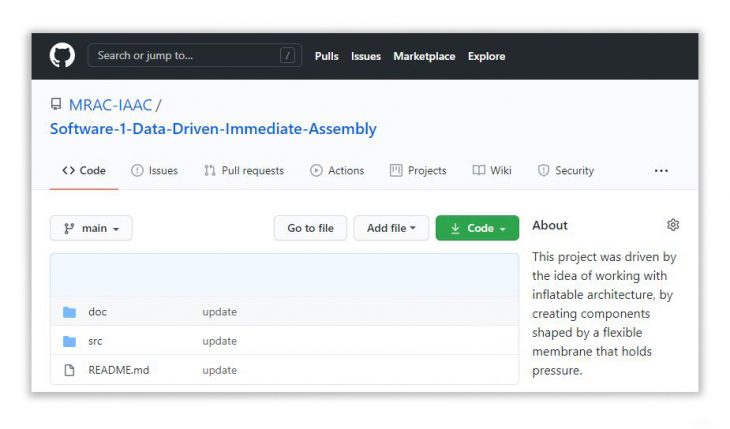Image resolution: width=730 pixels, height=429 pixels.
Task: Click the Marketplace link in header
Action: (424, 56)
